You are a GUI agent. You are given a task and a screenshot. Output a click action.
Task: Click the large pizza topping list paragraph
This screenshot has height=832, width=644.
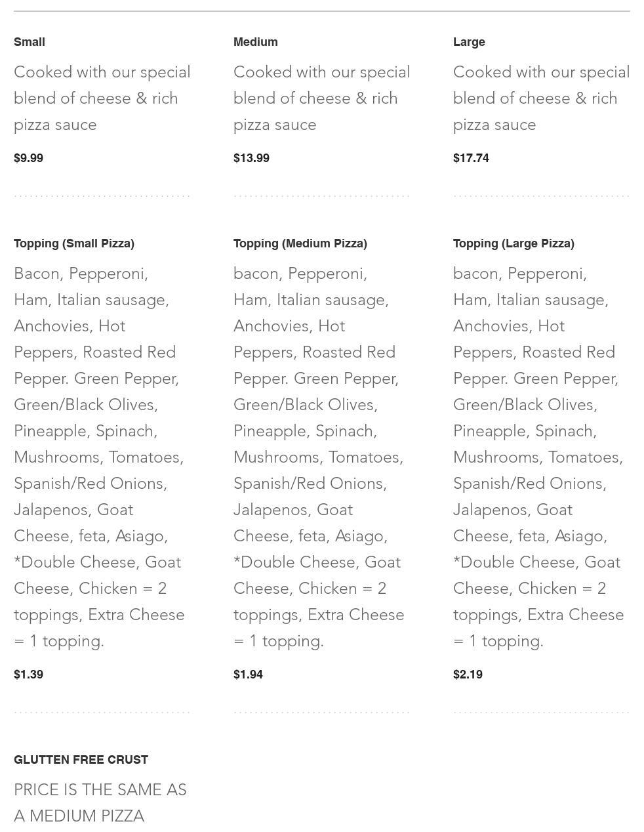[538, 457]
